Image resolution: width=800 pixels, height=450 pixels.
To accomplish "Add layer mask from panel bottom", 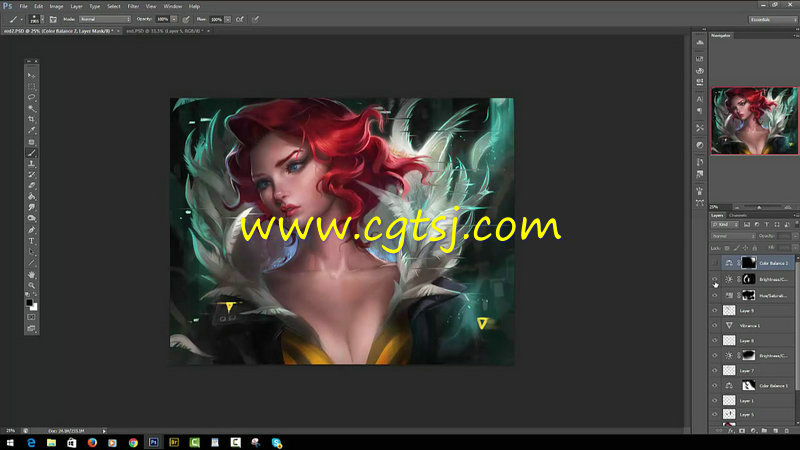I will pos(742,431).
